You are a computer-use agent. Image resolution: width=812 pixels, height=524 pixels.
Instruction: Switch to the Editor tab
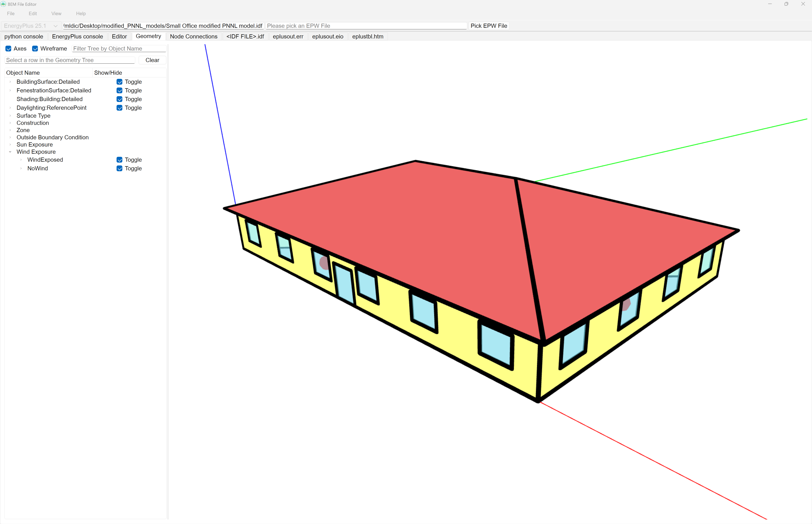click(x=119, y=36)
